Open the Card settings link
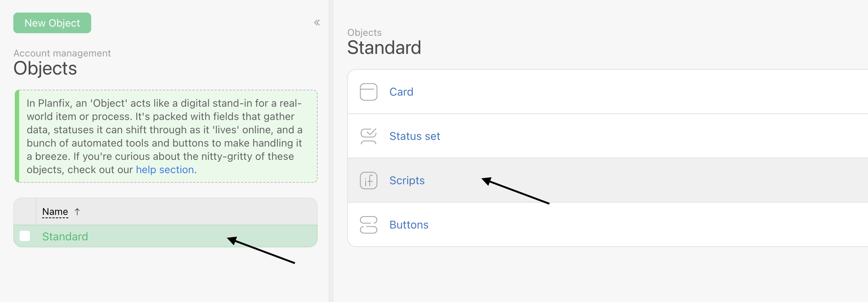868x302 pixels. pos(401,92)
